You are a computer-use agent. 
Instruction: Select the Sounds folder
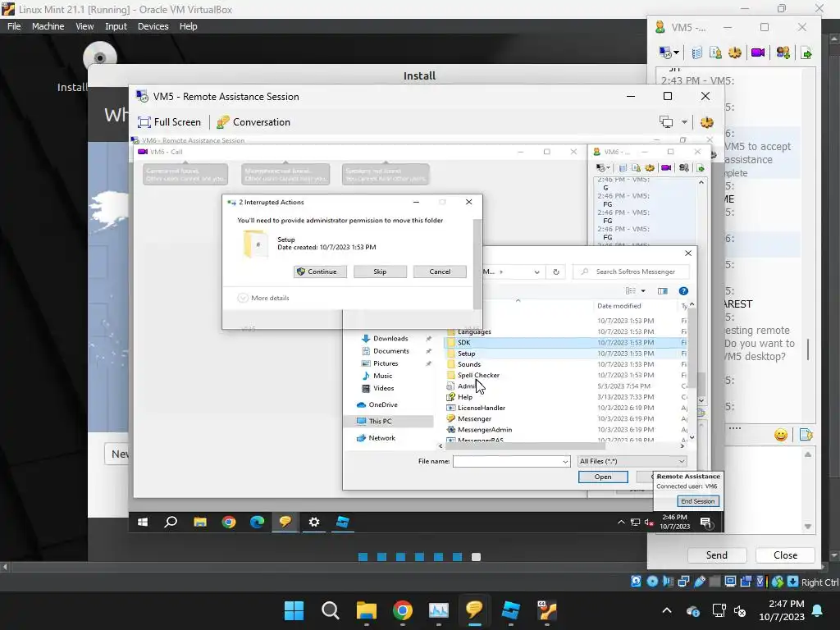click(468, 364)
